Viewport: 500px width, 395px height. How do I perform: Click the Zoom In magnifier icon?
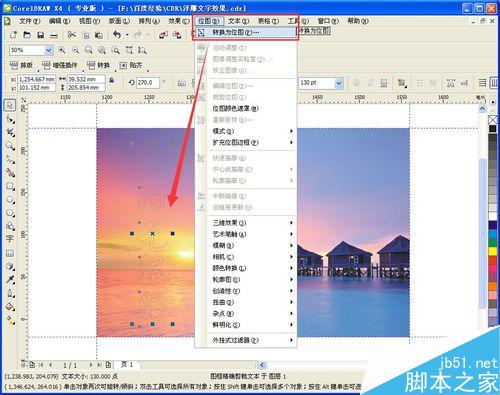(62, 50)
